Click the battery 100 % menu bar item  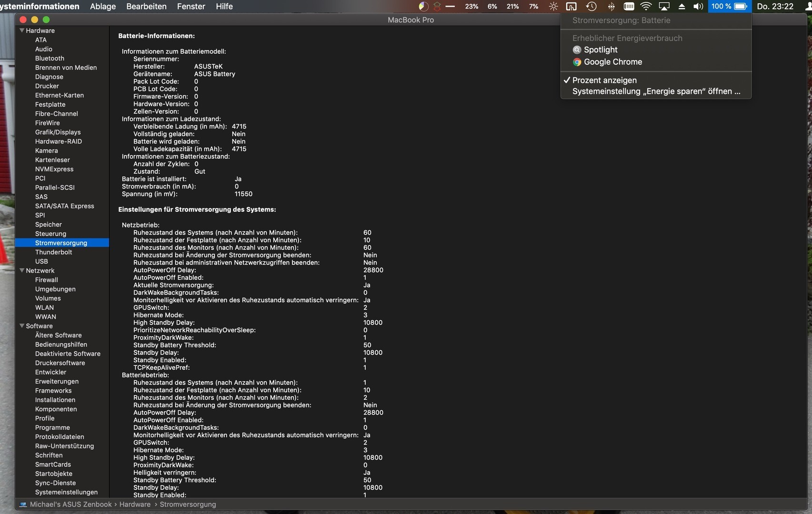click(x=729, y=7)
